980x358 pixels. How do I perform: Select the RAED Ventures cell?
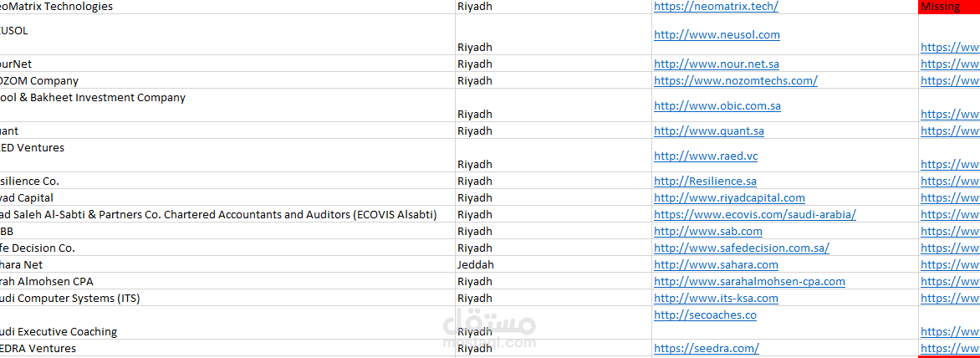pyautogui.click(x=227, y=156)
